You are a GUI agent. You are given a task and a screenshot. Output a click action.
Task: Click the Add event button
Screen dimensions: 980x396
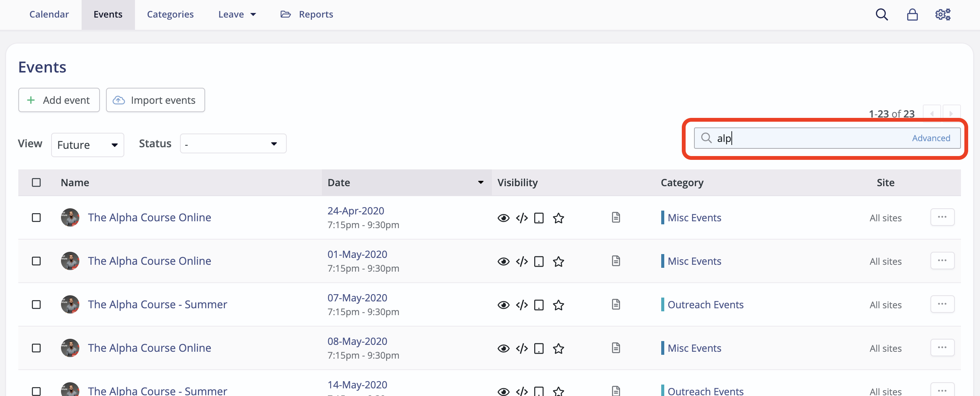pos(59,100)
